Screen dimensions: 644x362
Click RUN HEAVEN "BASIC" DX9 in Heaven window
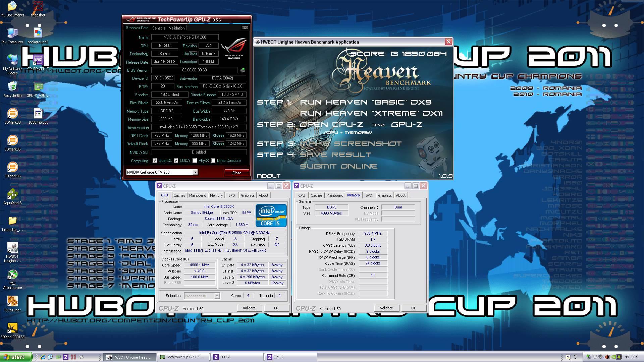(x=366, y=102)
